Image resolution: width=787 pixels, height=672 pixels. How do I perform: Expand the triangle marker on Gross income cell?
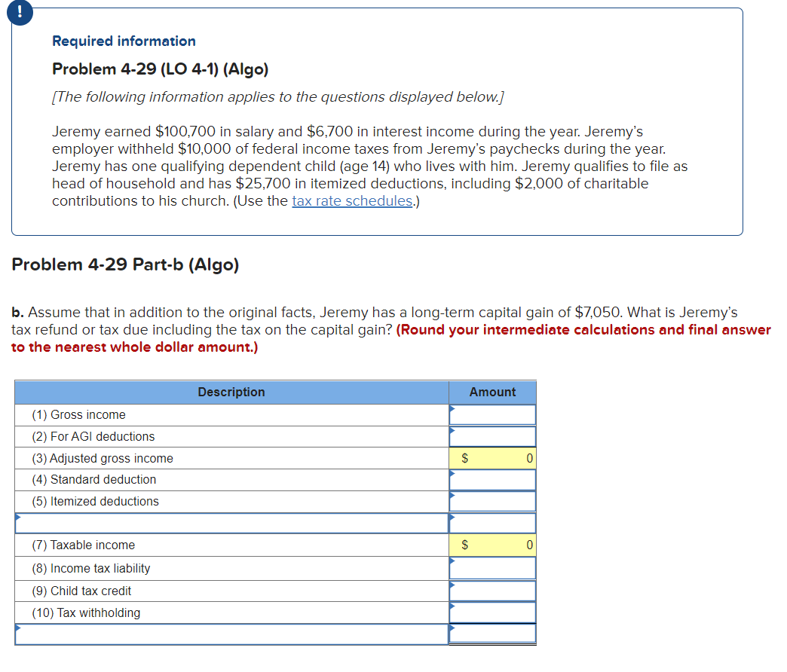(452, 409)
